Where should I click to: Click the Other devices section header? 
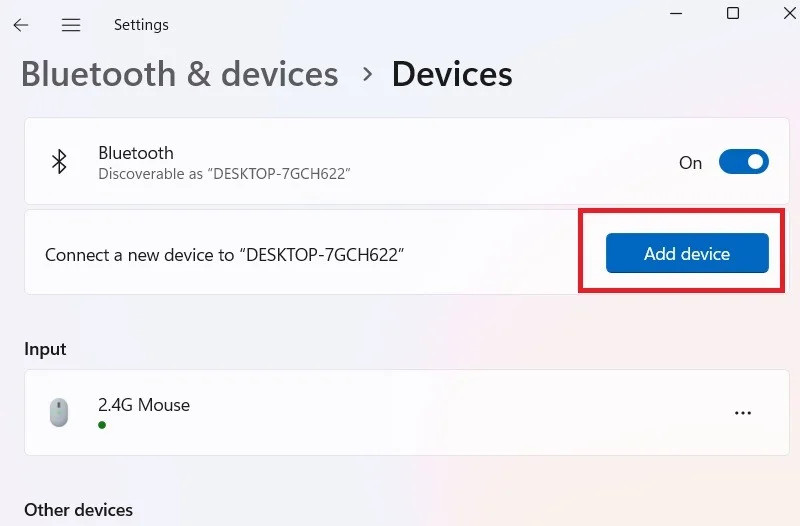pos(78,510)
